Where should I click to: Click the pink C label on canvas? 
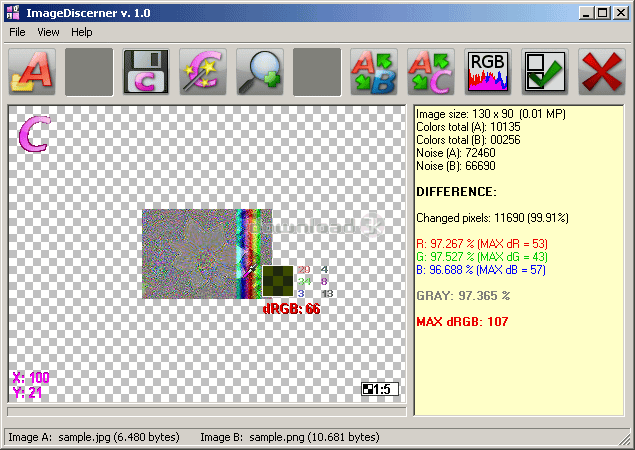(x=34, y=134)
